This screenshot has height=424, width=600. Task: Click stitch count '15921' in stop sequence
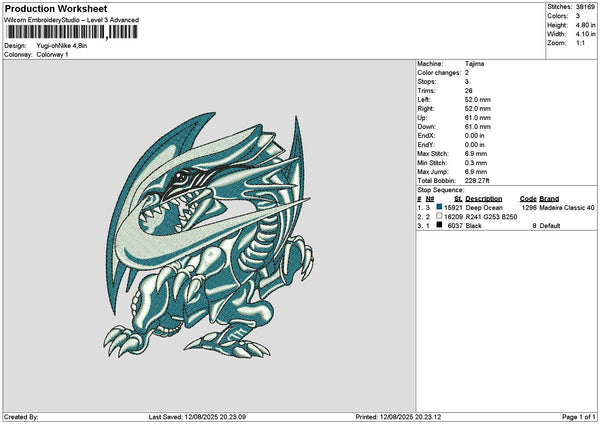[x=453, y=208]
